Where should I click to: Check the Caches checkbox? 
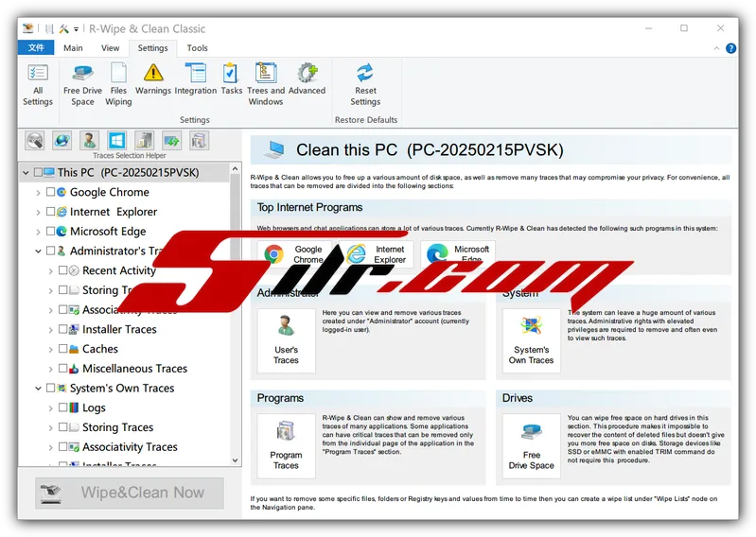pyautogui.click(x=62, y=349)
